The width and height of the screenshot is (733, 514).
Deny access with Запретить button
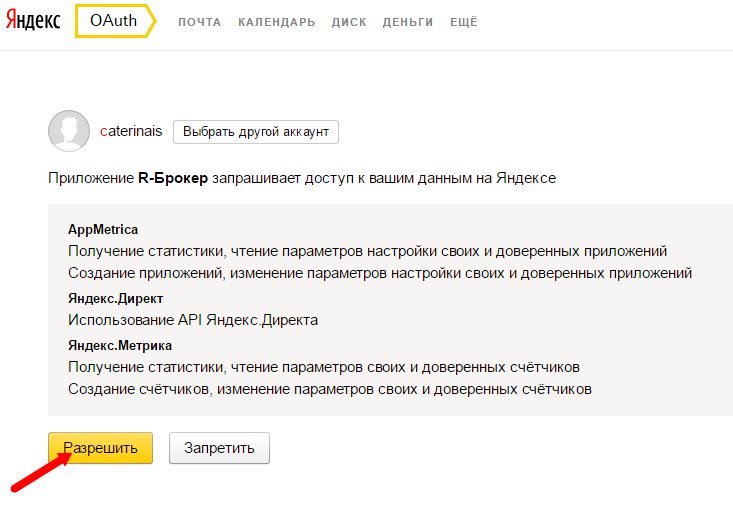coord(219,448)
